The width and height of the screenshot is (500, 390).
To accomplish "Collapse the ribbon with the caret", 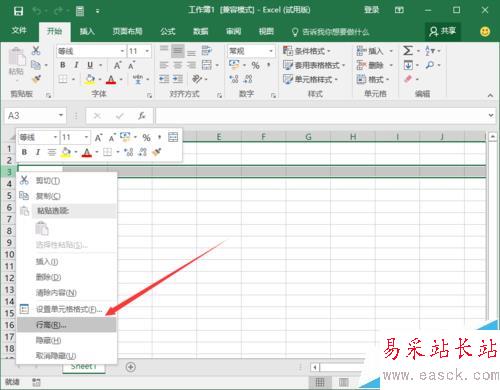I will coord(490,95).
